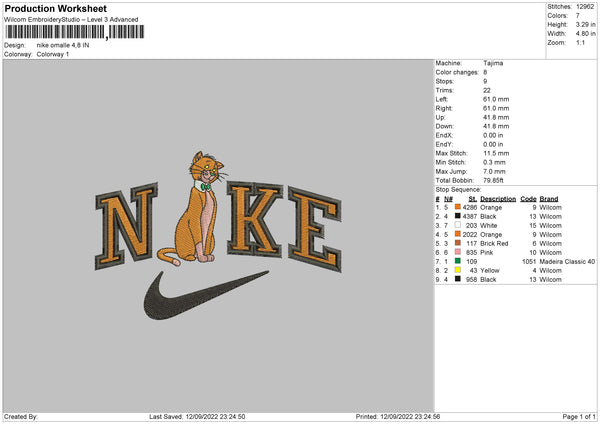Click the Min Stitch value '0.3 mm'
600x424 pixels.
pos(494,162)
